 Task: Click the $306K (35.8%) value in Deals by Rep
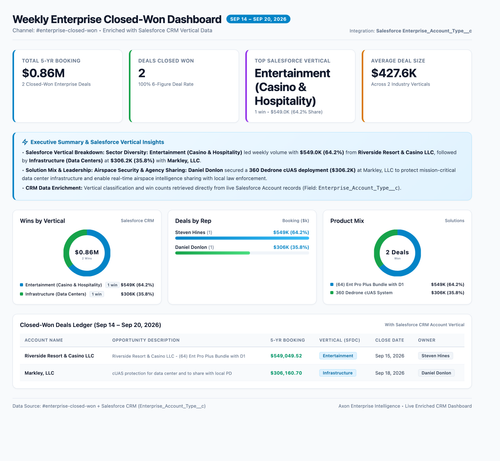tap(291, 247)
